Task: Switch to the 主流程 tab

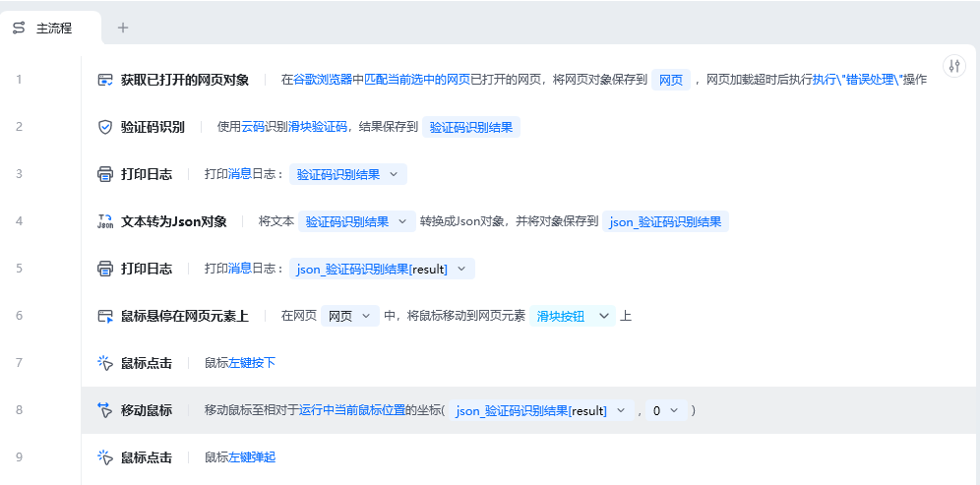Action: tap(50, 28)
